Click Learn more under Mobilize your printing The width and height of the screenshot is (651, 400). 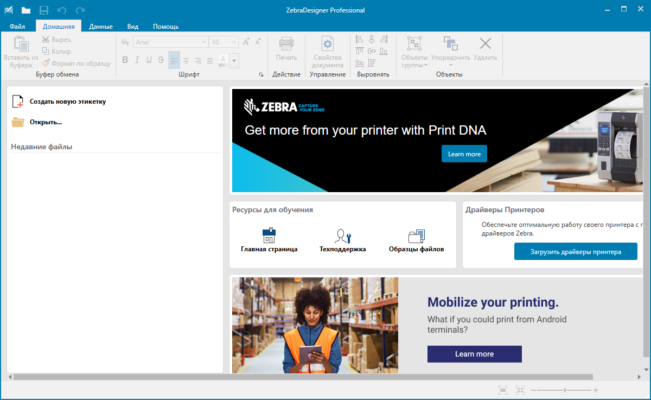(475, 354)
